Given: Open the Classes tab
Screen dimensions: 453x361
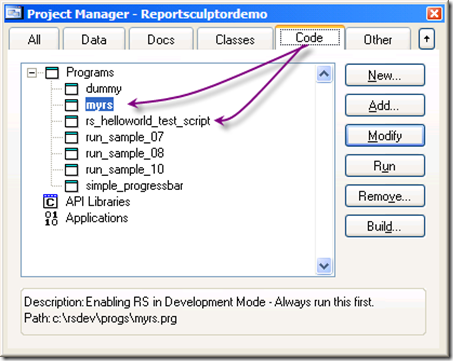Looking at the screenshot, I should click(x=235, y=39).
